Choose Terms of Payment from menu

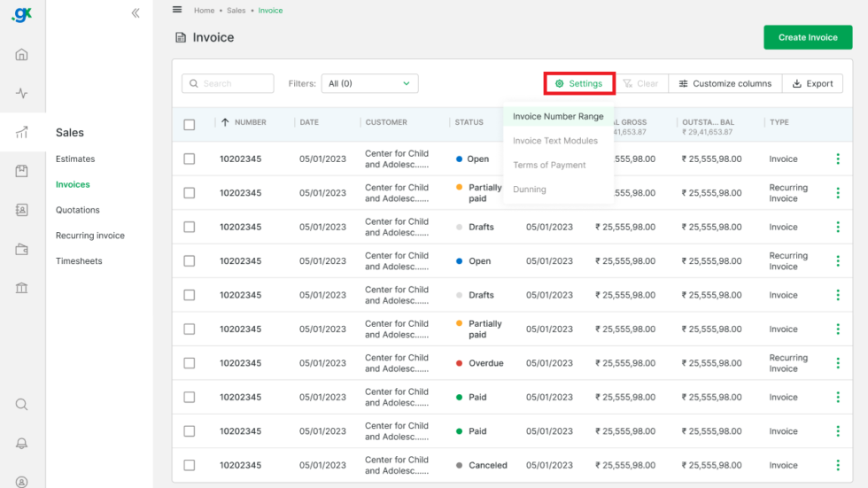tap(549, 165)
